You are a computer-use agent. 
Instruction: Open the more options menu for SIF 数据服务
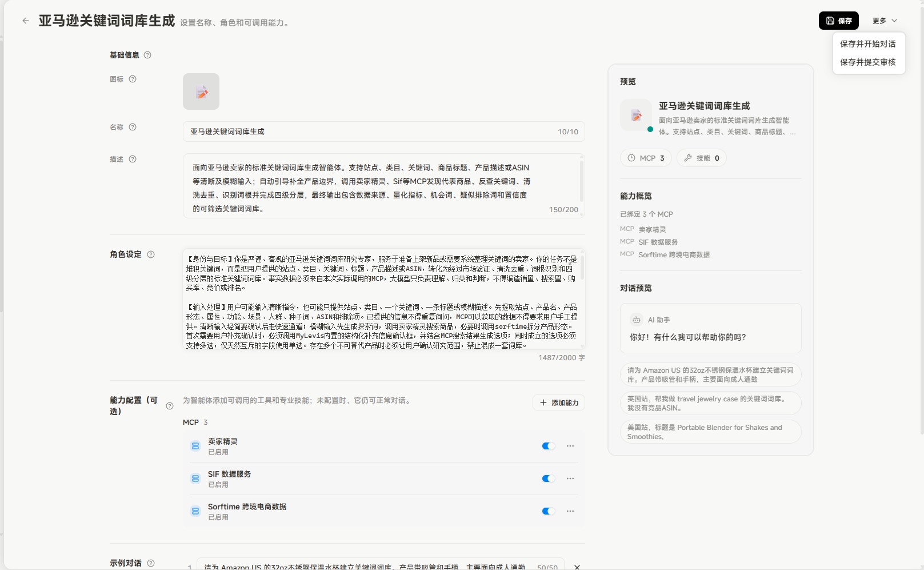[570, 479]
